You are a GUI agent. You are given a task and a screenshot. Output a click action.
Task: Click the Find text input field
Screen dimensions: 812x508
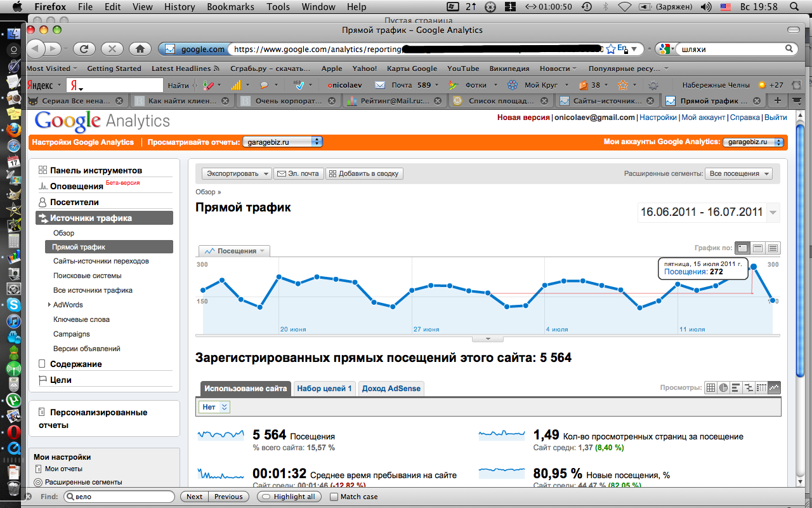tap(119, 497)
